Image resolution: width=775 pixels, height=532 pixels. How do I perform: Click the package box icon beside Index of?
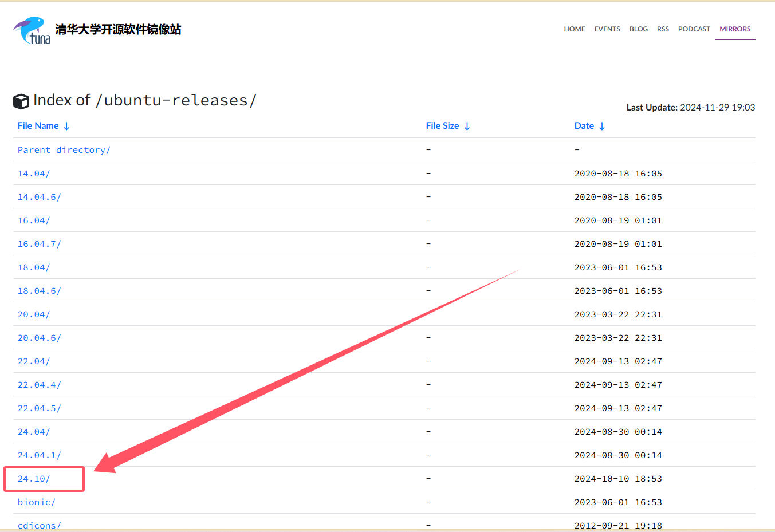pos(21,101)
